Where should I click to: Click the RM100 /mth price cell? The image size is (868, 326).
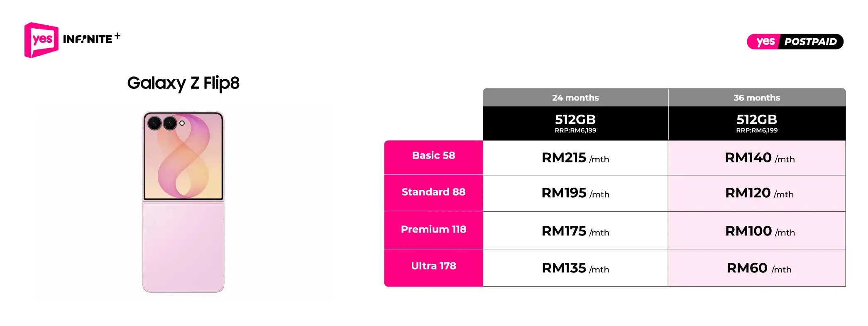point(757,230)
